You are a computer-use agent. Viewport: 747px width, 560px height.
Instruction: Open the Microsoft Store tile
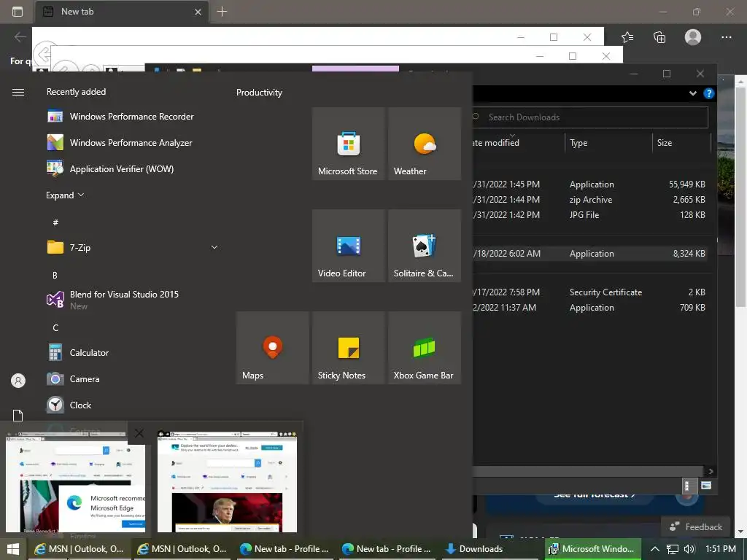348,144
